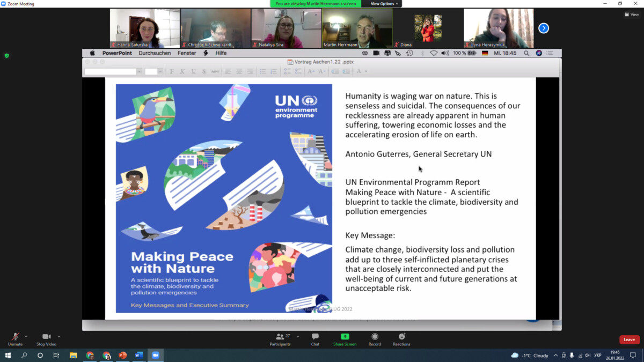
Task: Open the Chat panel
Action: [x=315, y=337]
